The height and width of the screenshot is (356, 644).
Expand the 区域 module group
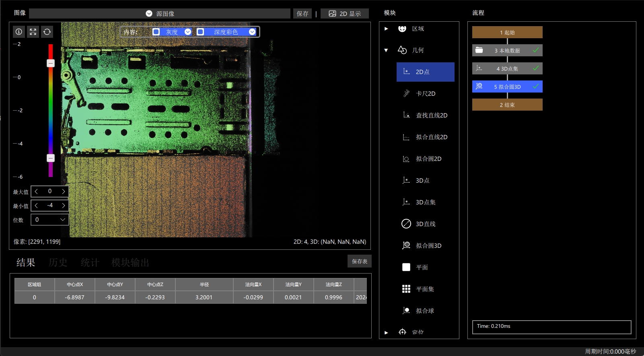click(386, 29)
